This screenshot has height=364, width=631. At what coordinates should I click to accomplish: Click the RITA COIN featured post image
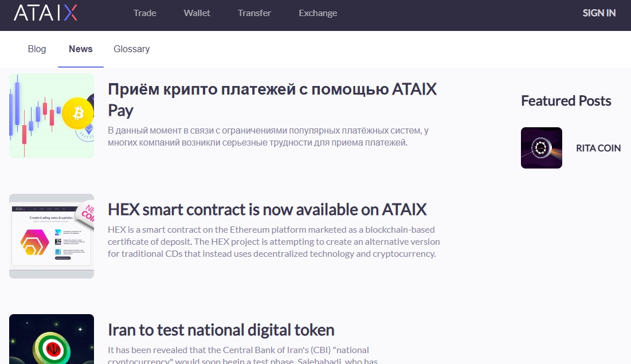click(x=542, y=148)
